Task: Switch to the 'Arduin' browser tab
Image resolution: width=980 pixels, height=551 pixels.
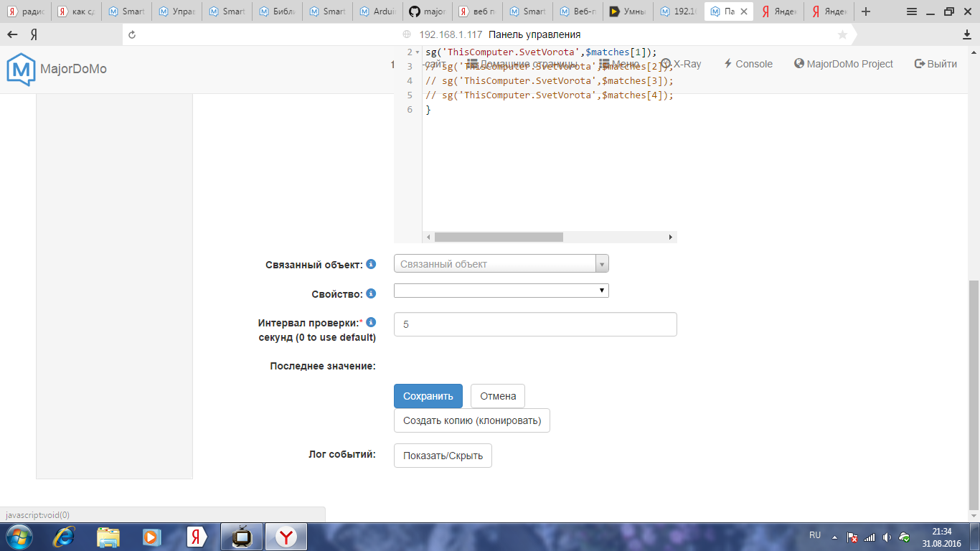Action: (x=377, y=11)
